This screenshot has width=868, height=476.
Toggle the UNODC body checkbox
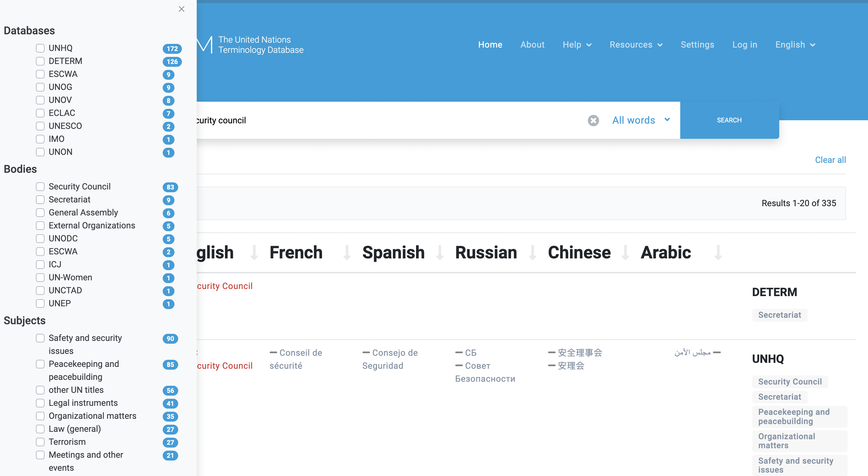(40, 239)
